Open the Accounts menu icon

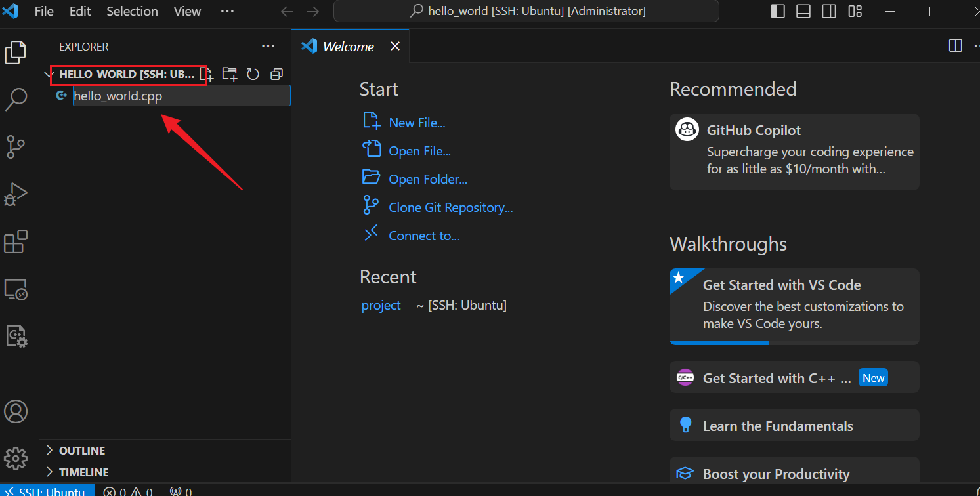[x=16, y=411]
